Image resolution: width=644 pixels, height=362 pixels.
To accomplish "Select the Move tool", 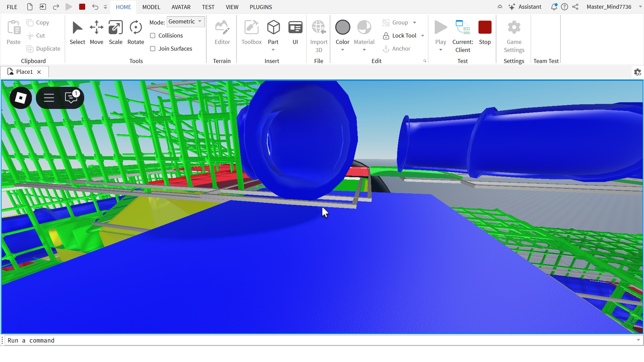I will [96, 32].
